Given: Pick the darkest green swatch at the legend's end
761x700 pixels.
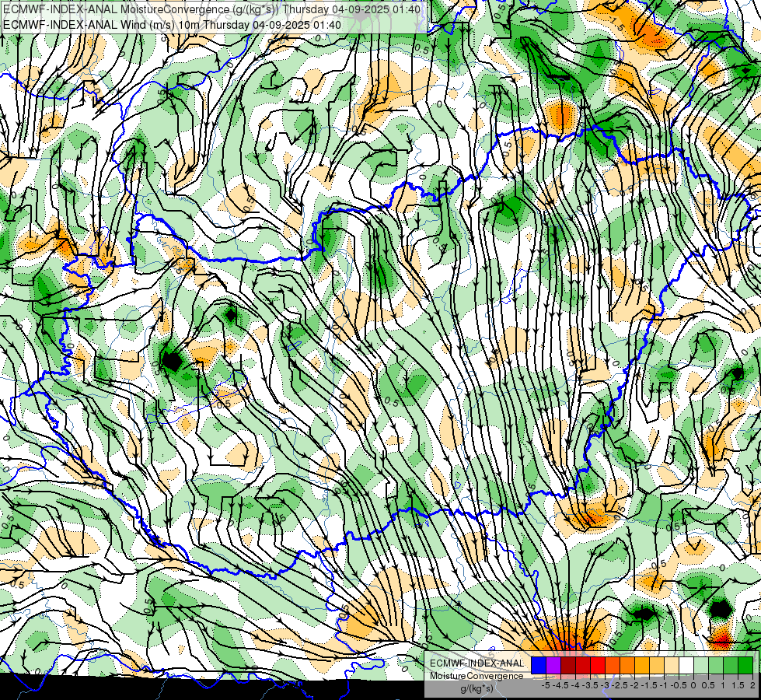Looking at the screenshot, I should 745,666.
